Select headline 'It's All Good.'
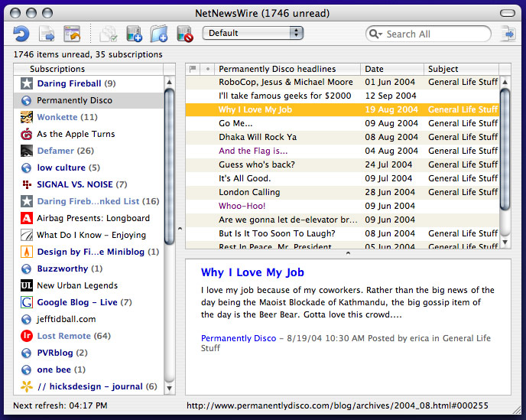Screen dimensions: 526x420 click(x=343, y=178)
